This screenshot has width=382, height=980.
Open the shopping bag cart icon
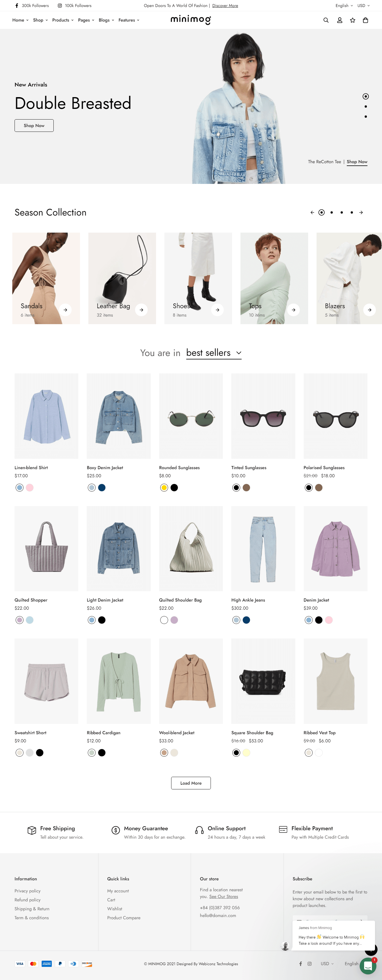[365, 20]
